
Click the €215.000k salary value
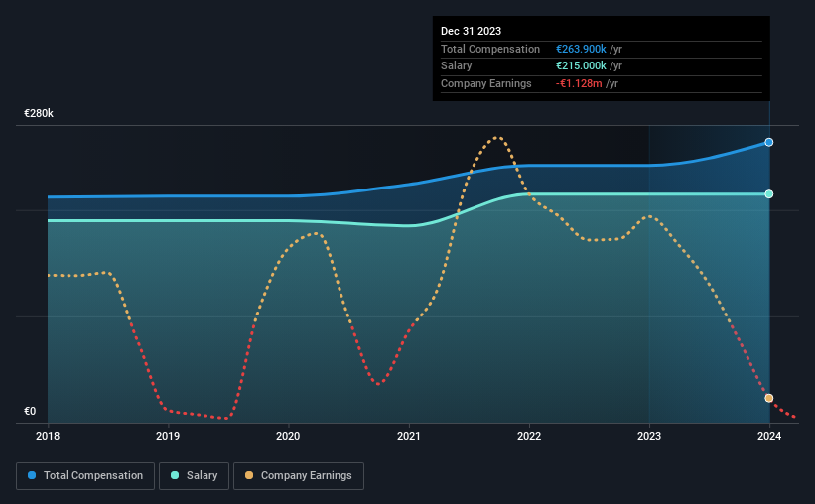tap(581, 66)
